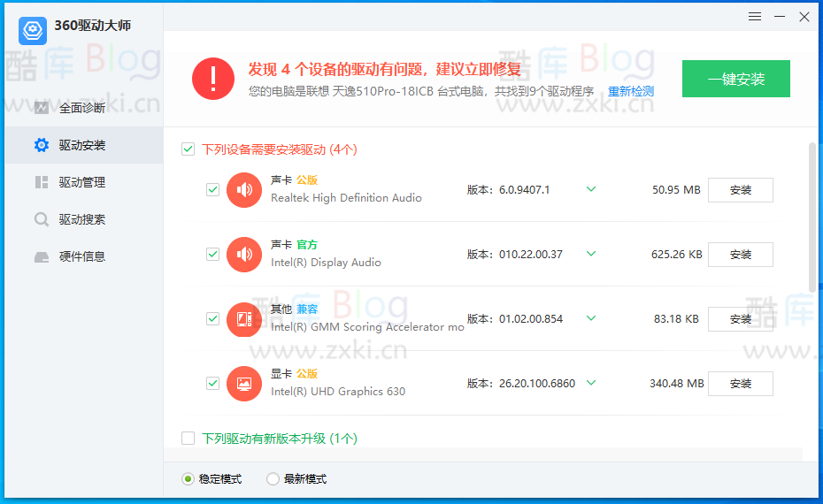Viewport: 823px width, 504px height.
Task: Select the 最新模式 radio button
Action: tap(273, 479)
